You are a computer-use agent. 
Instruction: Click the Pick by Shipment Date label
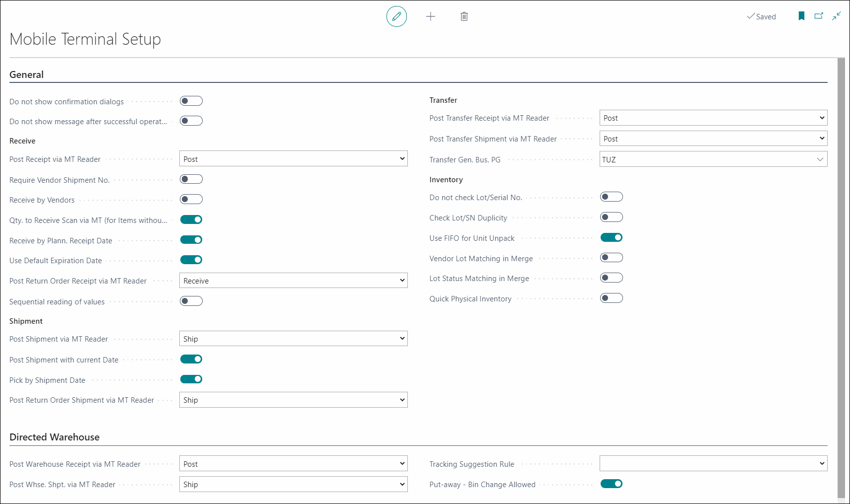coord(47,380)
